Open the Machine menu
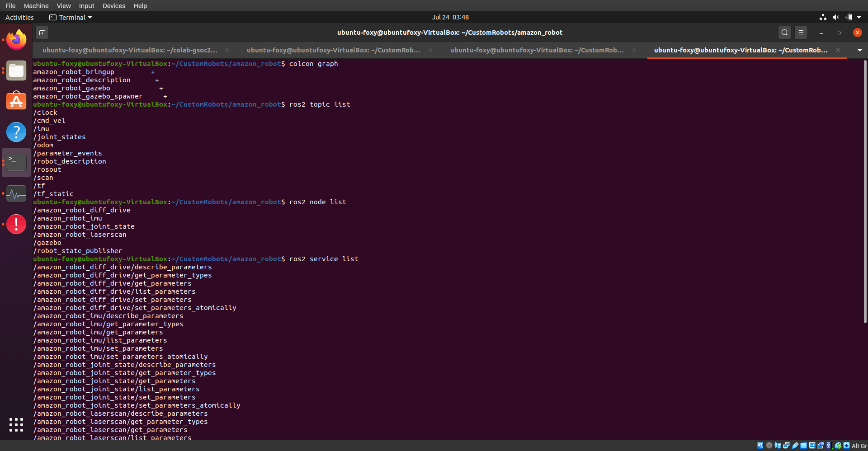The width and height of the screenshot is (868, 451). pos(36,6)
